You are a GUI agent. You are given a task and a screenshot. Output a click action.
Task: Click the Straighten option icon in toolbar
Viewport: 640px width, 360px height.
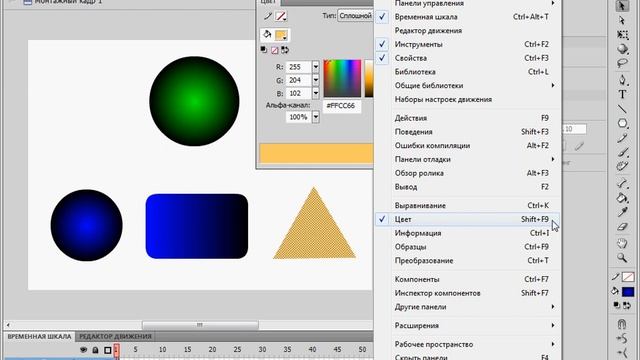coord(622,353)
